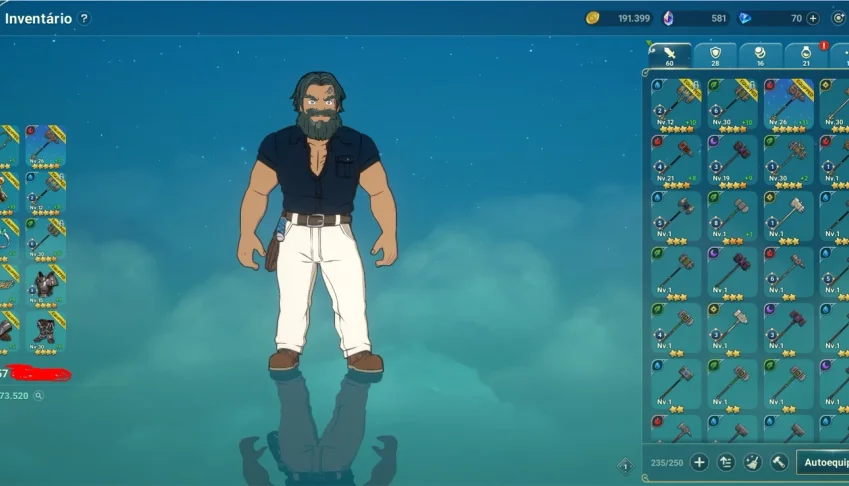The height and width of the screenshot is (486, 849).
Task: Select equipped fire hammer Nv.26 in grid
Action: point(788,105)
